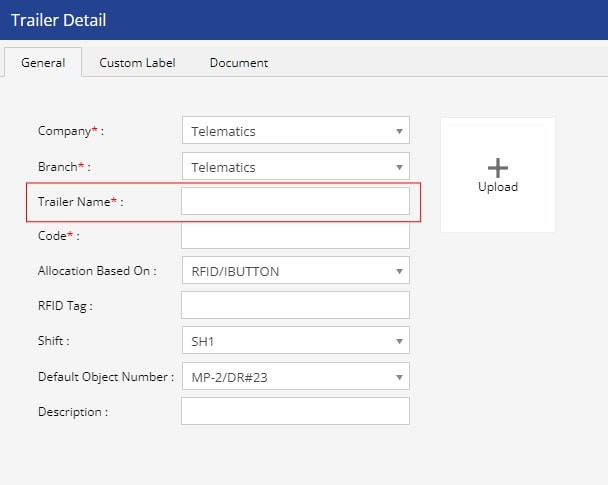Click the plus icon in the upload box
The width and height of the screenshot is (608, 485).
(497, 167)
